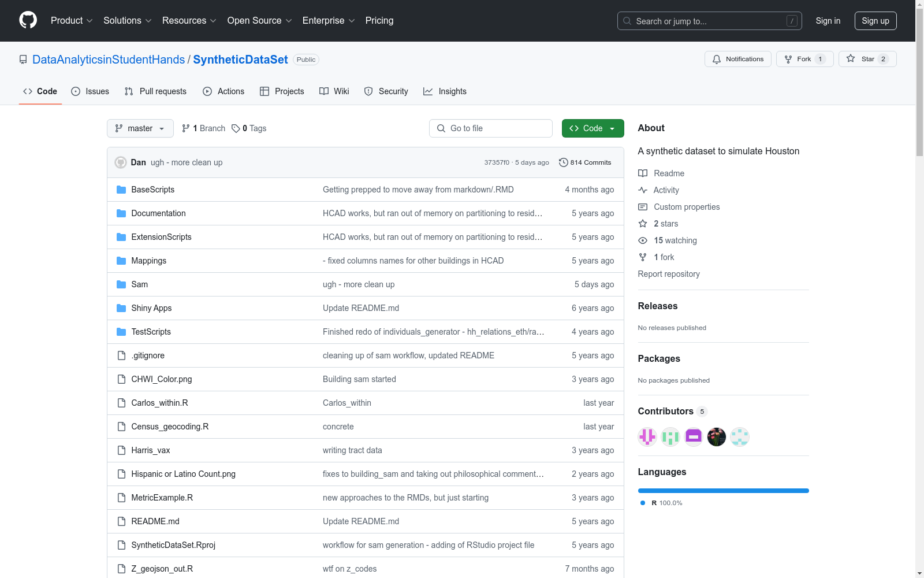The height and width of the screenshot is (578, 924).
Task: Click the Search or jump to field
Action: (710, 21)
